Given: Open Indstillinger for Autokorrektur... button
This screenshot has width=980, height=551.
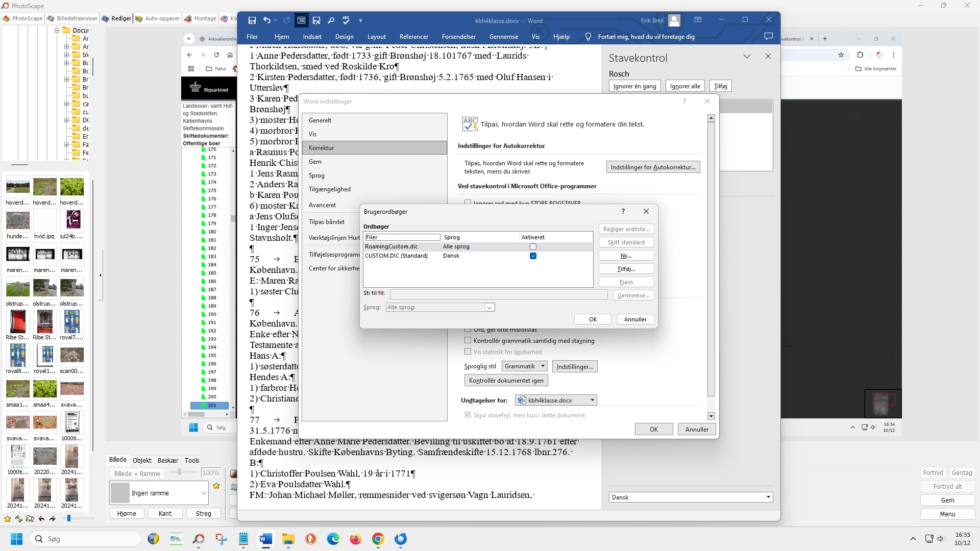Looking at the screenshot, I should point(653,167).
